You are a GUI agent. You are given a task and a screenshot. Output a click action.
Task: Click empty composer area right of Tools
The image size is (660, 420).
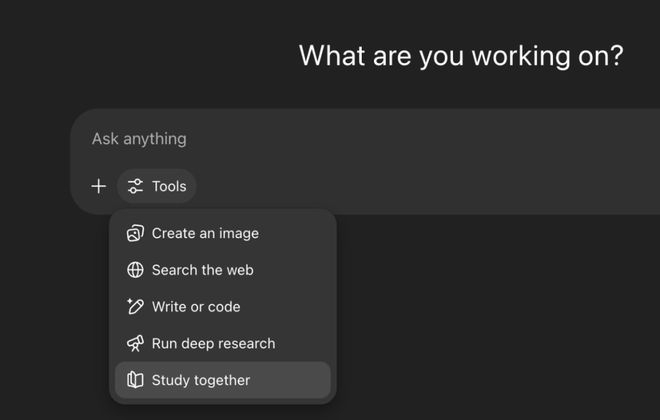[x=420, y=186]
